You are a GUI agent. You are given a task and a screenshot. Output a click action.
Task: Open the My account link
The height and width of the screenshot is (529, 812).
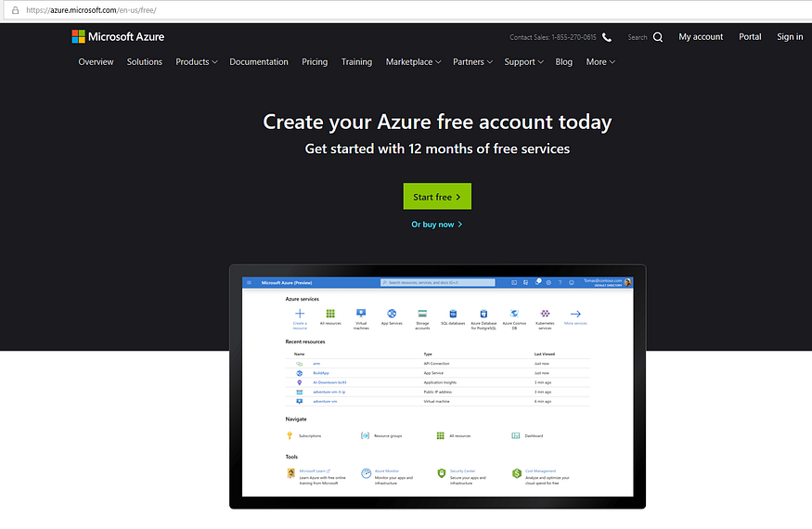pyautogui.click(x=701, y=37)
